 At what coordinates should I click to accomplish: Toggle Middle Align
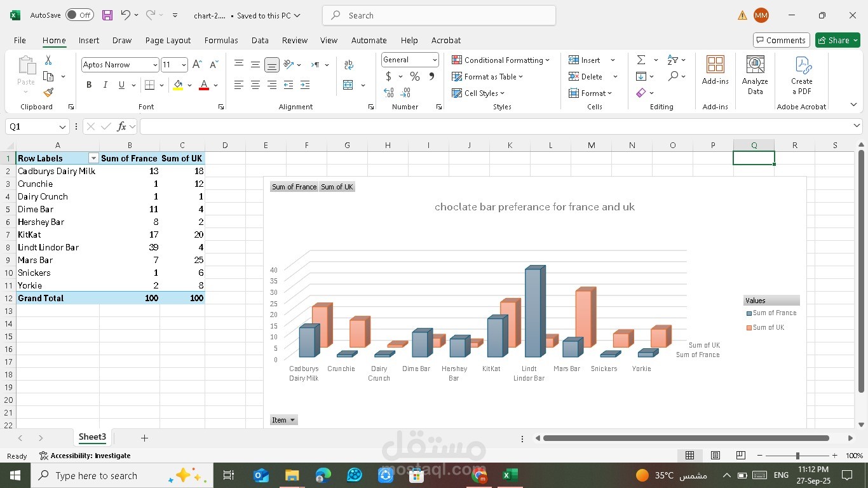point(255,65)
